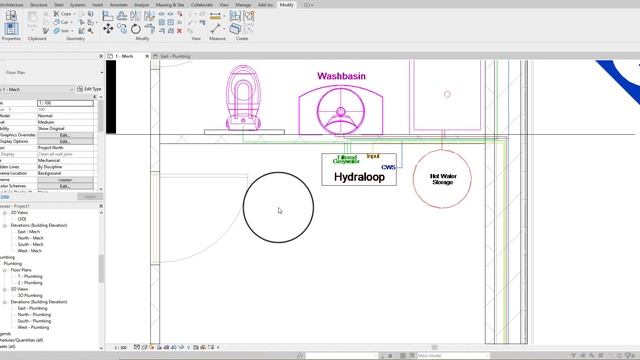Select the Measure Between Two References tool
This screenshot has width=640, height=360.
(216, 29)
